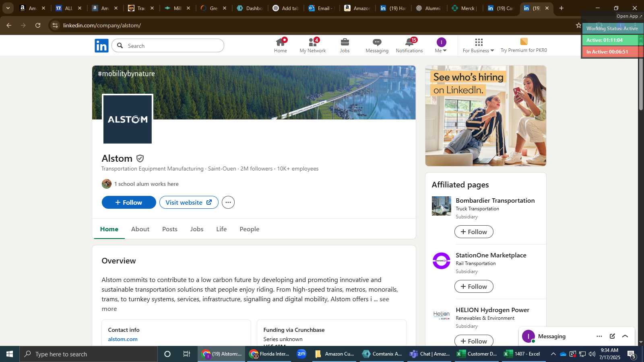Viewport: 644px width, 362px height.
Task: Open Messaging icon in navbar
Action: (x=377, y=45)
